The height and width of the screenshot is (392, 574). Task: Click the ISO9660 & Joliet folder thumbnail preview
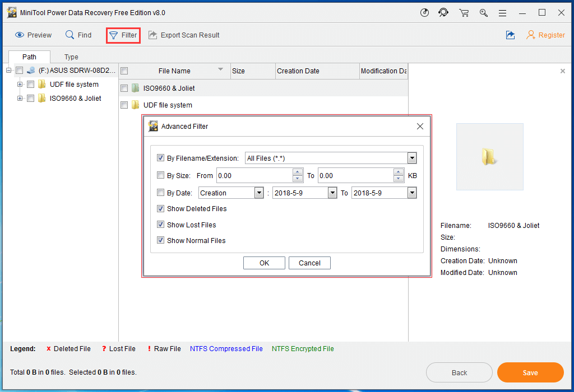click(489, 157)
